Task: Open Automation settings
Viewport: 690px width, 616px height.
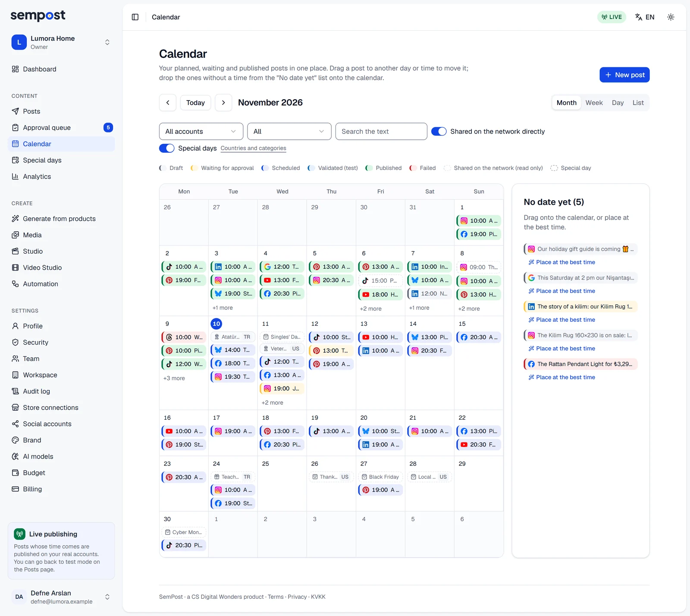Action: [x=61, y=284]
